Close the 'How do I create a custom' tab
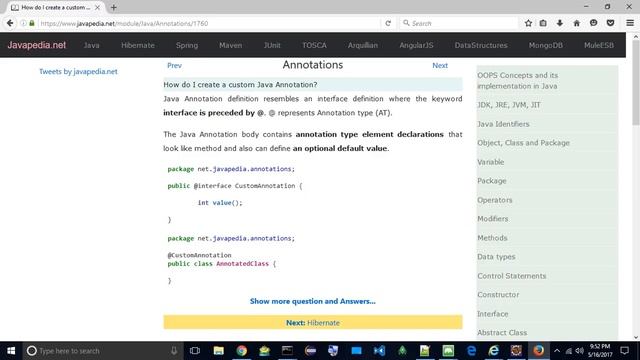Screen dimensions: 640x360 97,7
